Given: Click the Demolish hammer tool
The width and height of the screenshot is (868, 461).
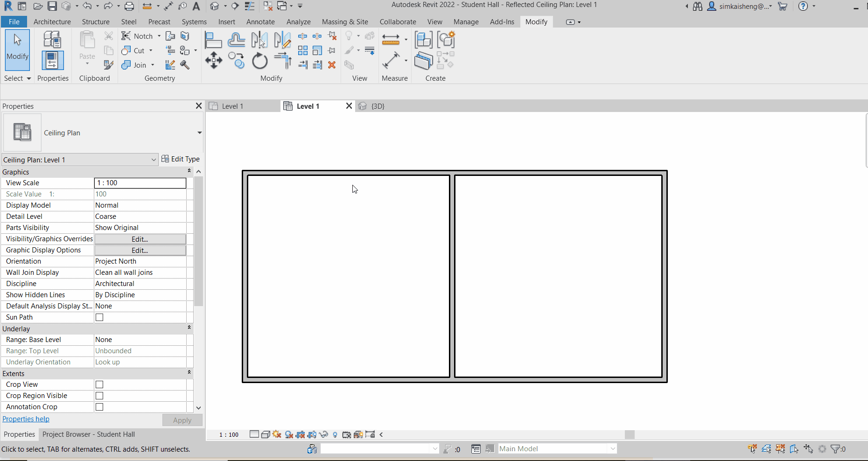Looking at the screenshot, I should coord(185,65).
